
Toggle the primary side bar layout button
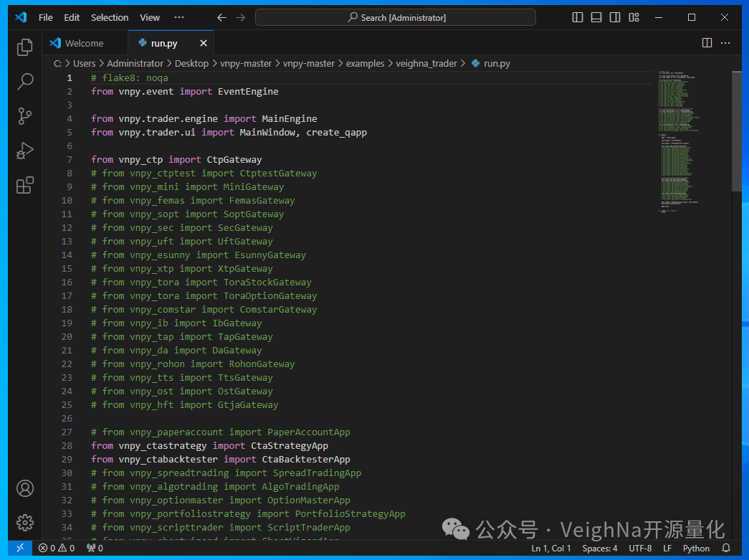click(x=578, y=17)
